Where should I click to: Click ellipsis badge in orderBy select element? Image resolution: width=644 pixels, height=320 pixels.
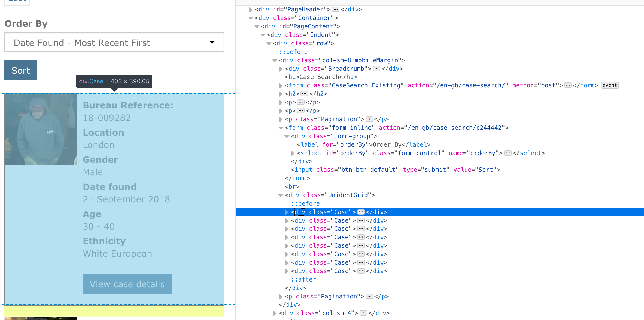508,153
